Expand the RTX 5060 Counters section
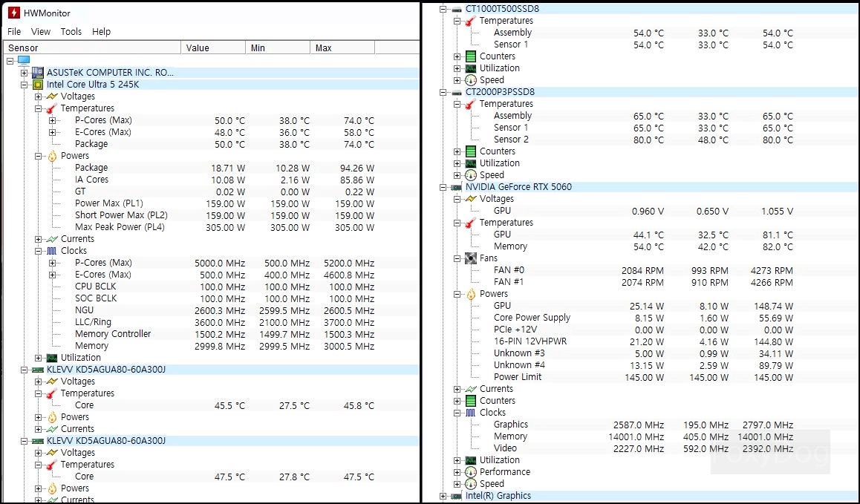This screenshot has width=860, height=504. 457,401
